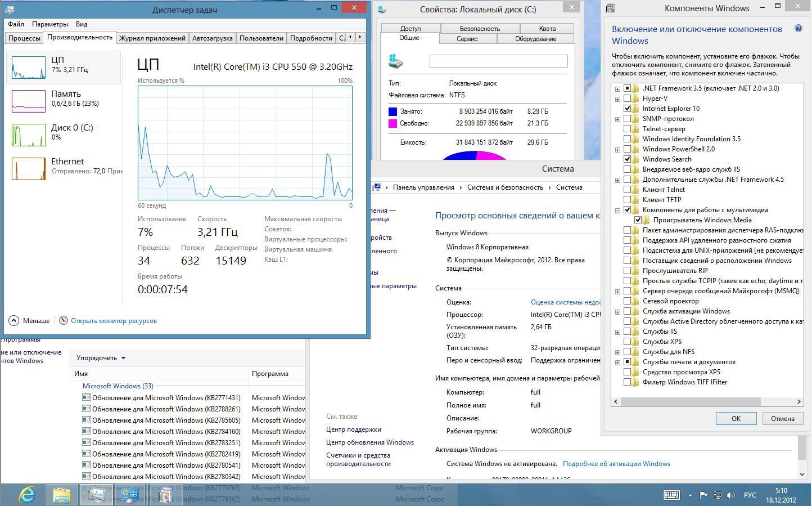Image resolution: width=812 pixels, height=506 pixels.
Task: Click the icon next to update KB2771431
Action: tap(87, 397)
